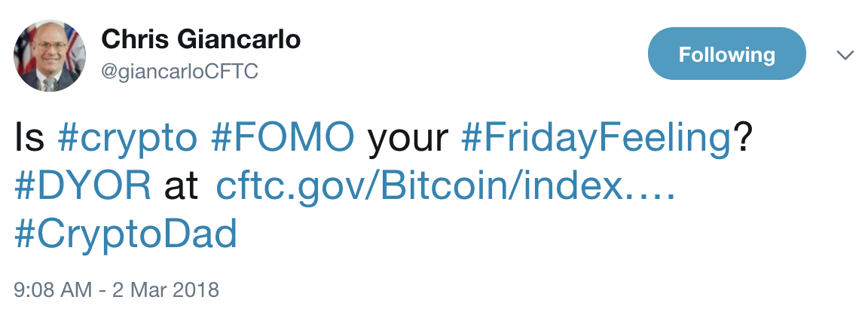Click the question mark after #FridayFeeling
Image resolution: width=868 pixels, height=312 pixels.
(x=741, y=139)
